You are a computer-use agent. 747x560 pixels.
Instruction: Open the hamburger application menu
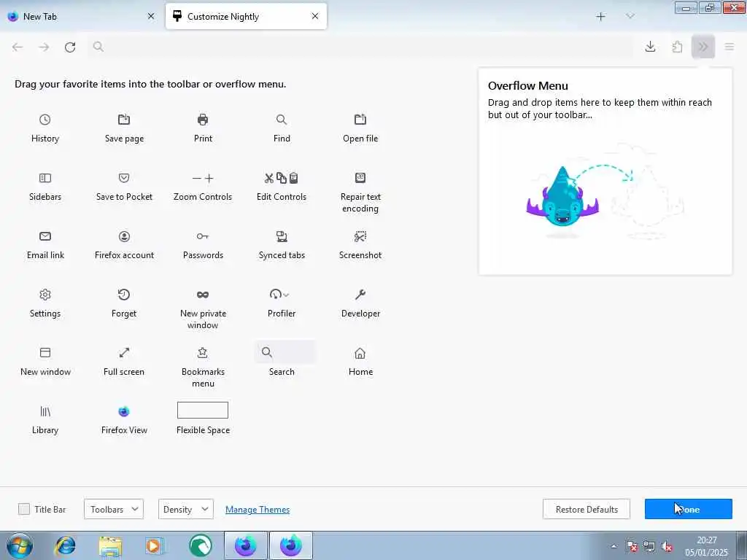(729, 47)
